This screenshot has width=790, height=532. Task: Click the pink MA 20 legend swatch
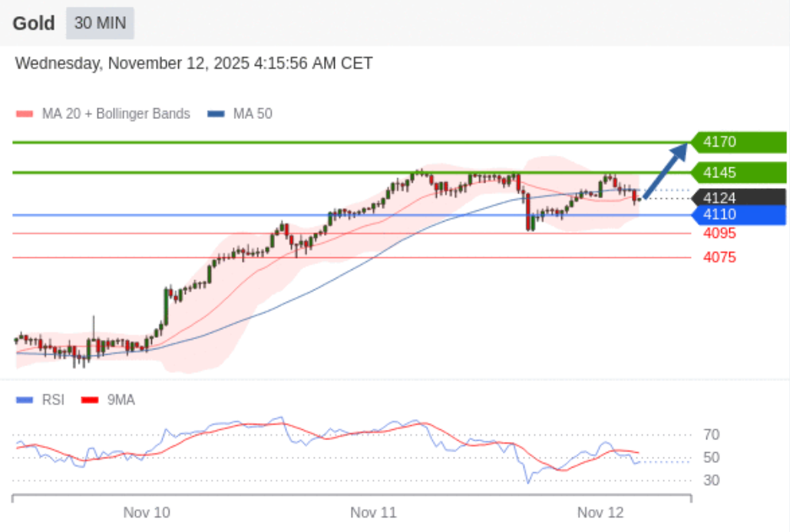[x=25, y=114]
